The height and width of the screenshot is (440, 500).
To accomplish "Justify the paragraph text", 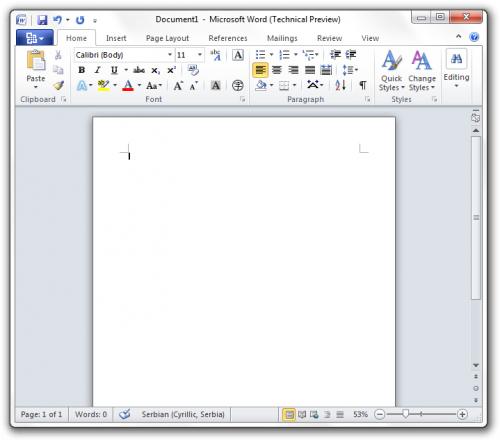I will point(310,70).
